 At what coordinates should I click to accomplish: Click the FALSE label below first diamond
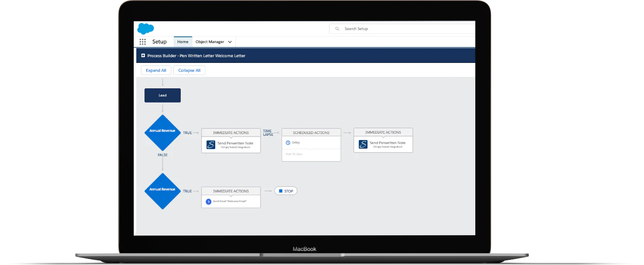(x=163, y=155)
